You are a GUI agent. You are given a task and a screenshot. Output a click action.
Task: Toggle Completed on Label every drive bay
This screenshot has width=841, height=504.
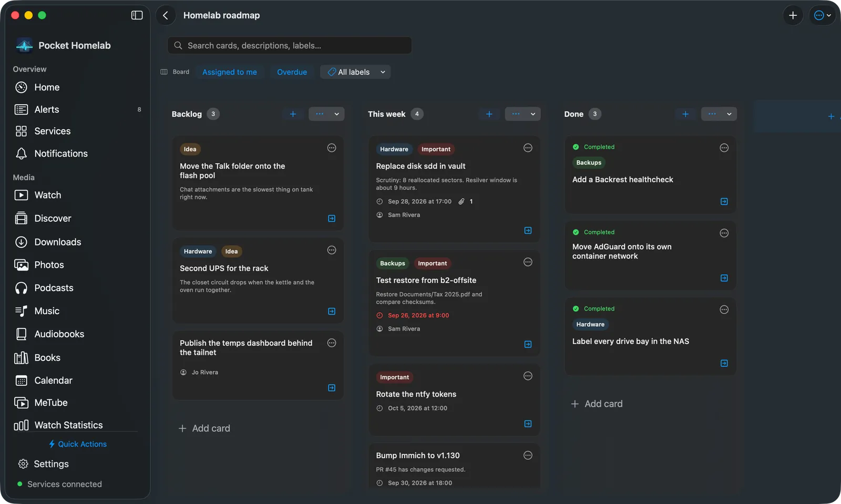pos(593,309)
